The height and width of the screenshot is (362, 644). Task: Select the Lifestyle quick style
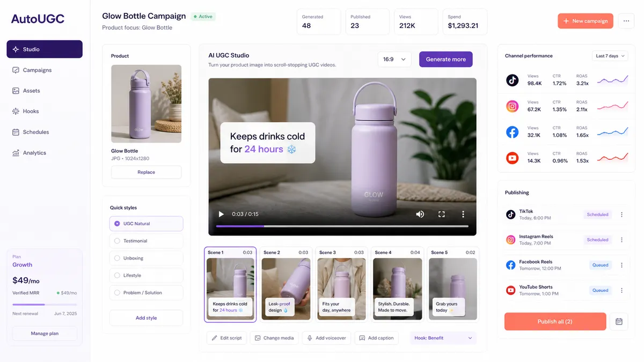[146, 275]
